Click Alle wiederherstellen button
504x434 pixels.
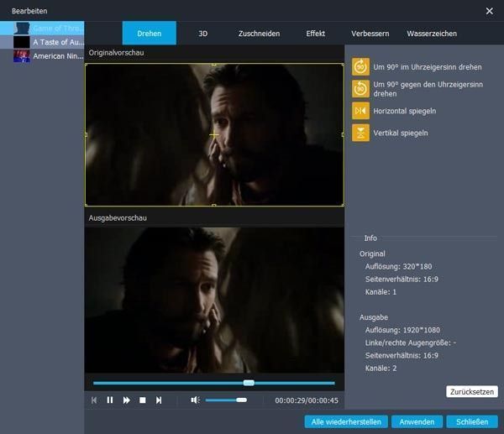[x=346, y=421]
